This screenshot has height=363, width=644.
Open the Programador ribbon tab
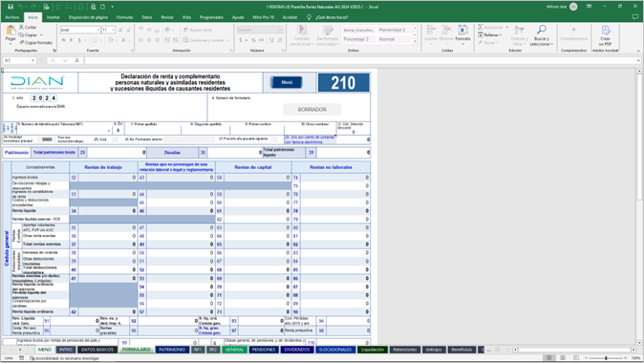pyautogui.click(x=211, y=17)
